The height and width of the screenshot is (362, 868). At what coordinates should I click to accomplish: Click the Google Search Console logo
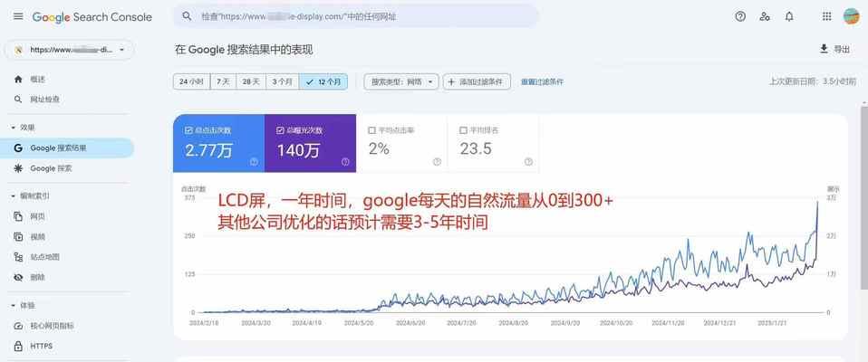(x=92, y=17)
